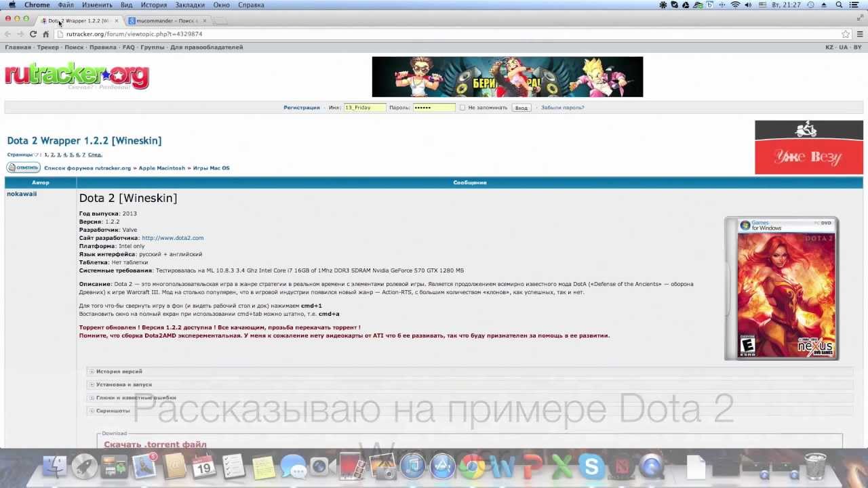Open the 'Страницы' page dropdown arrow

pos(37,155)
